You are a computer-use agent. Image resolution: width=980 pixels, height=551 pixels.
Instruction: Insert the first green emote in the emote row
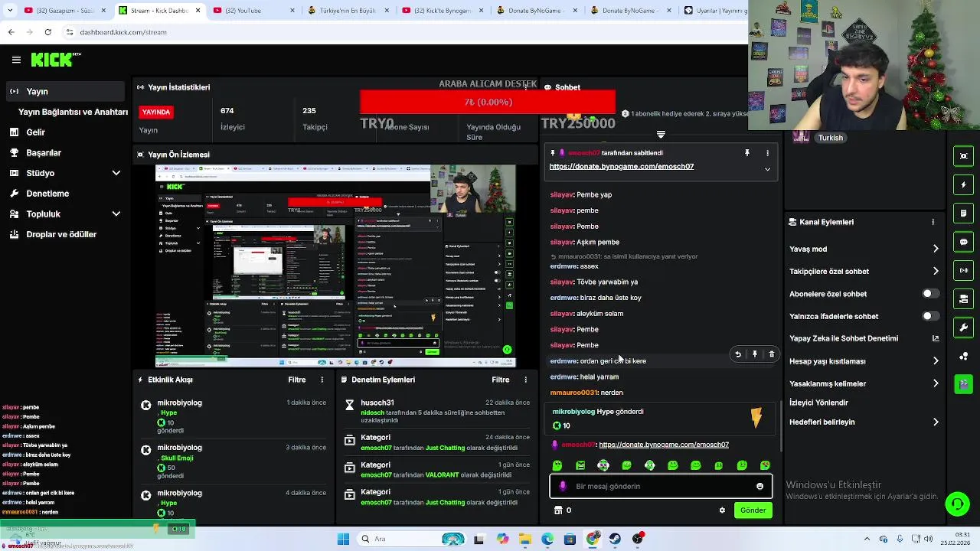[557, 465]
